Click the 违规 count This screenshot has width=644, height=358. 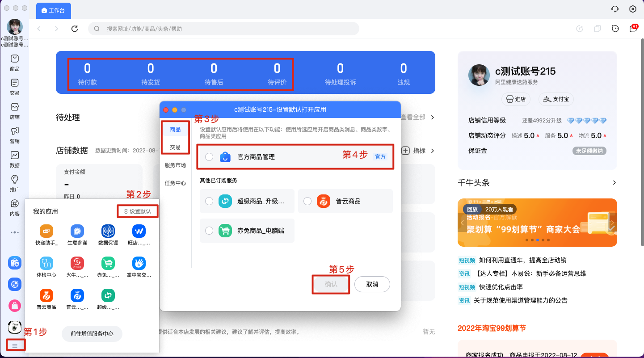[x=404, y=68]
